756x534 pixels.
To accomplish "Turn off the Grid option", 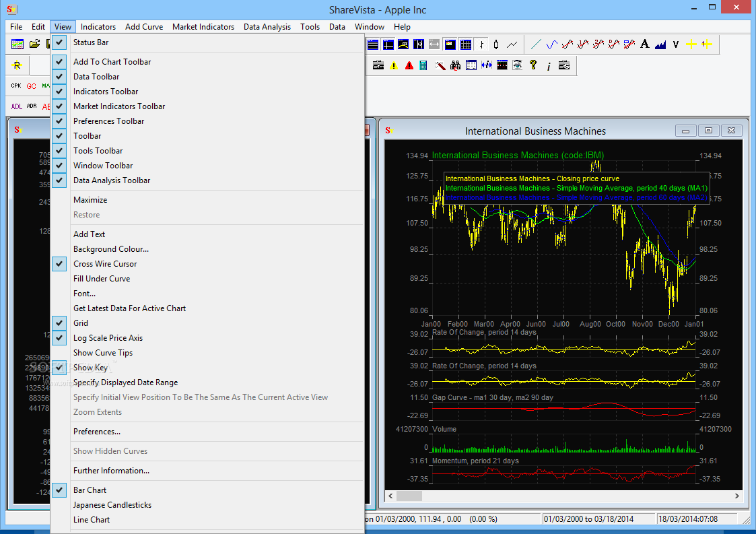I will (207, 323).
